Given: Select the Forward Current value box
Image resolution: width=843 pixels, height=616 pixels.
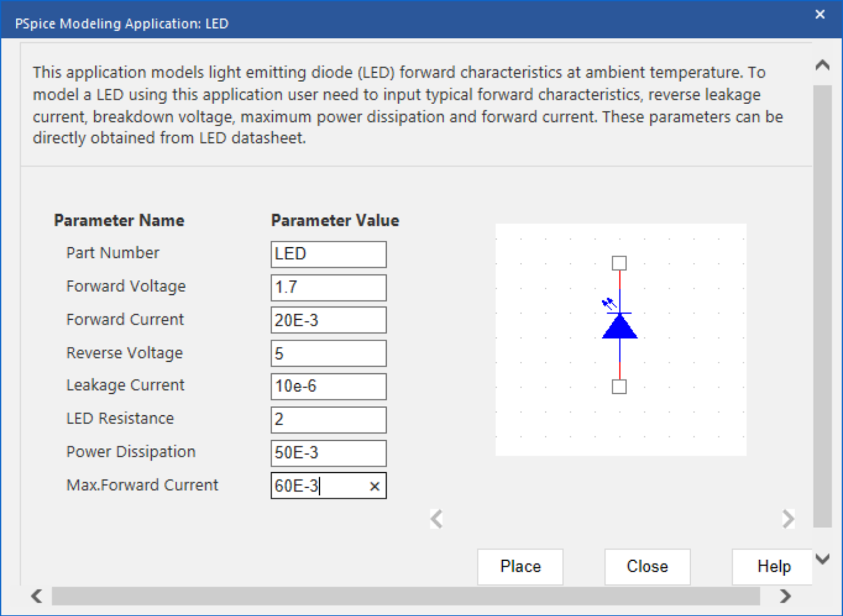Looking at the screenshot, I should [x=328, y=320].
